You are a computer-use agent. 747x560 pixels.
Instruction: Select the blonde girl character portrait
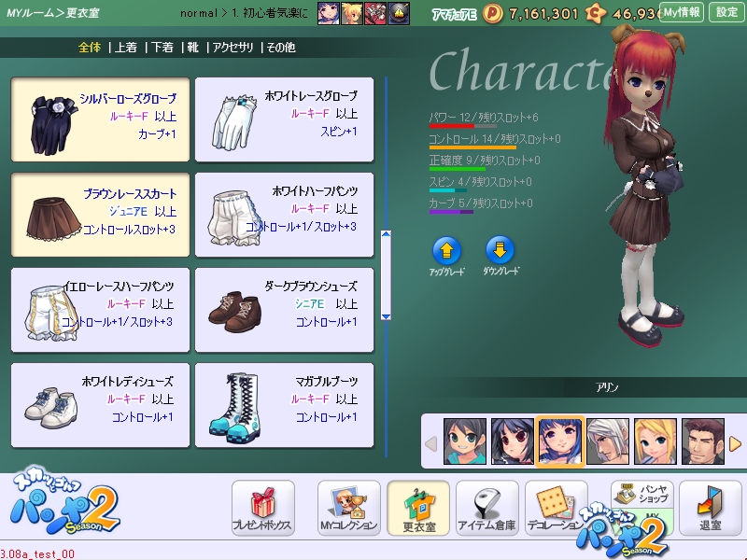[x=655, y=441]
